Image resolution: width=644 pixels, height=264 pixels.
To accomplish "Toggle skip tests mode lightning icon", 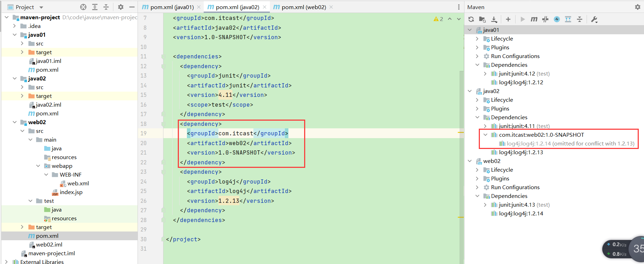I will point(557,19).
